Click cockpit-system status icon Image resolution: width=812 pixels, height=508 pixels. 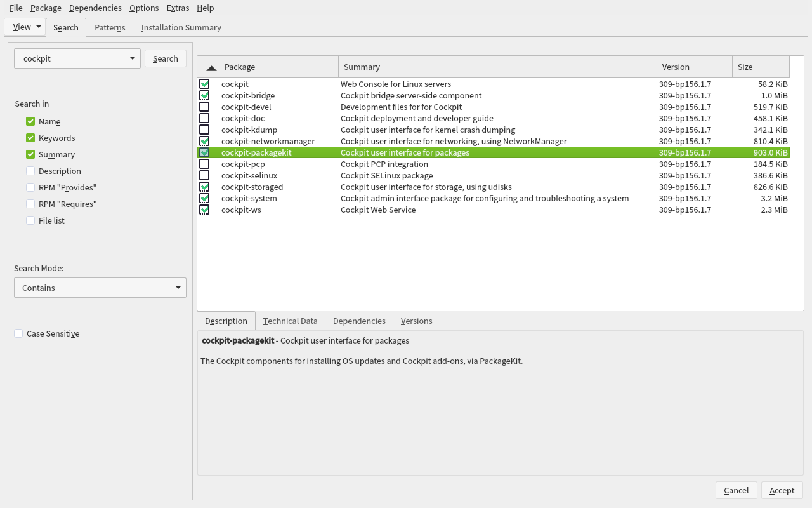point(204,198)
